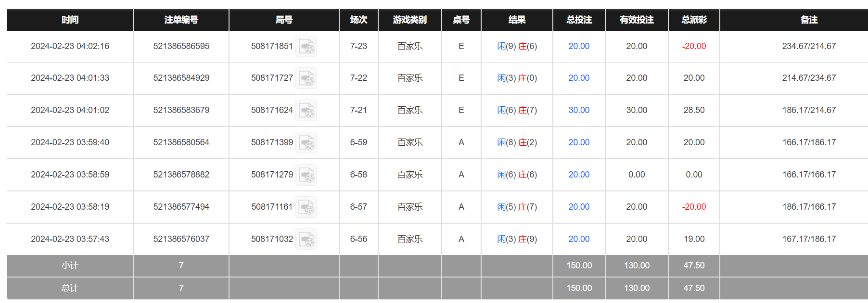
Task: Click timestamp 2024-02-23 04:01:33
Action: [x=70, y=78]
